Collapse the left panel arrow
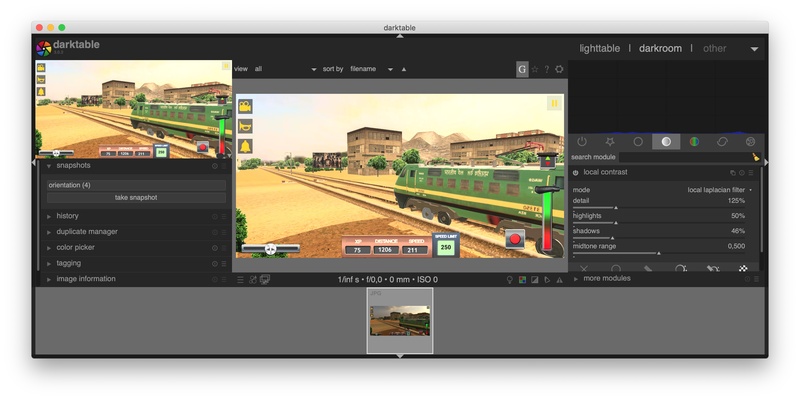 [x=34, y=162]
